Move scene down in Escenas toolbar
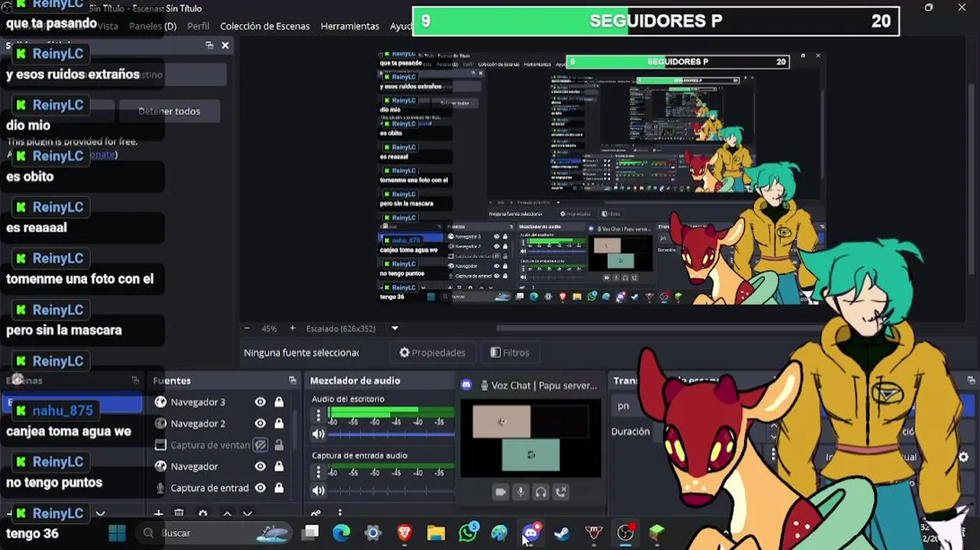The image size is (980, 550). tap(100, 513)
